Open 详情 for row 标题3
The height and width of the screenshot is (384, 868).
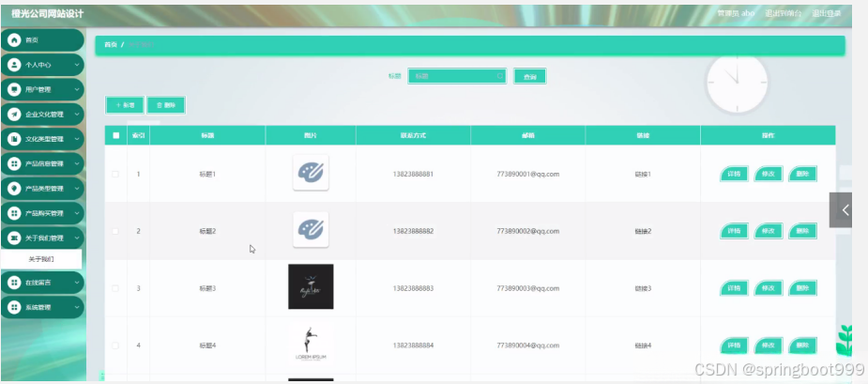[734, 288]
